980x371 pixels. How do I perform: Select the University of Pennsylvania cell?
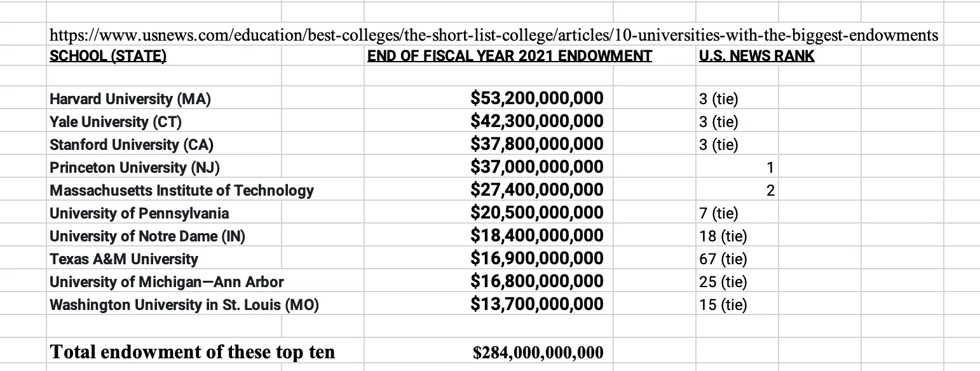[x=139, y=213]
